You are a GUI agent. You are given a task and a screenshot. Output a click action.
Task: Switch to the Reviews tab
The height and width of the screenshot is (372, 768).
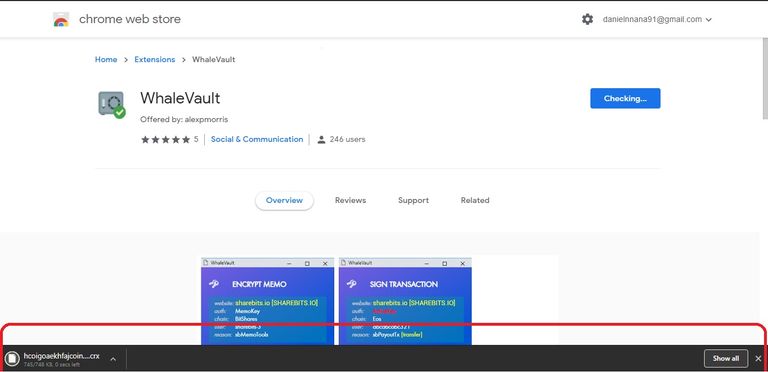[350, 200]
